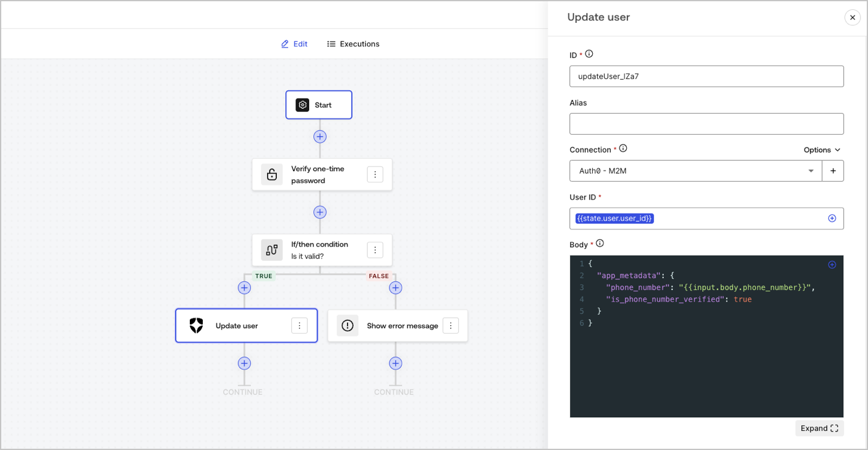
Task: Click inside the empty Alias field
Action: [707, 124]
